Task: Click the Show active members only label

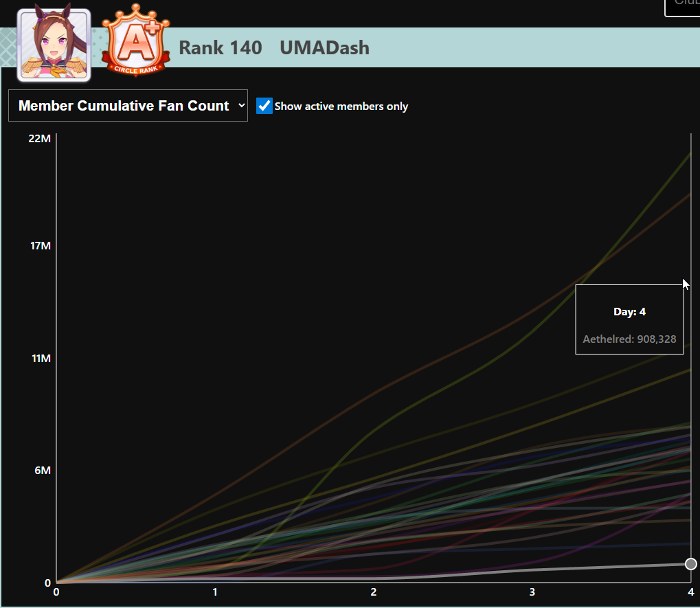Action: [341, 106]
